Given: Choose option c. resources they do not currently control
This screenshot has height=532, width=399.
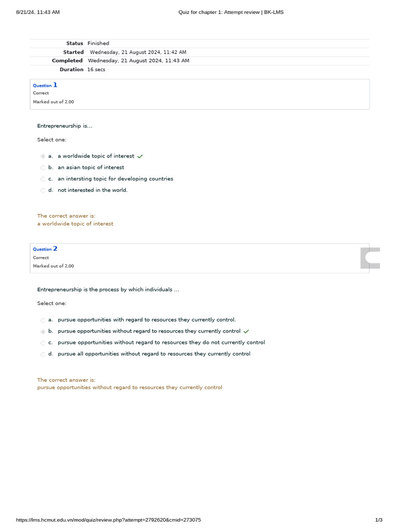Looking at the screenshot, I should tap(43, 343).
